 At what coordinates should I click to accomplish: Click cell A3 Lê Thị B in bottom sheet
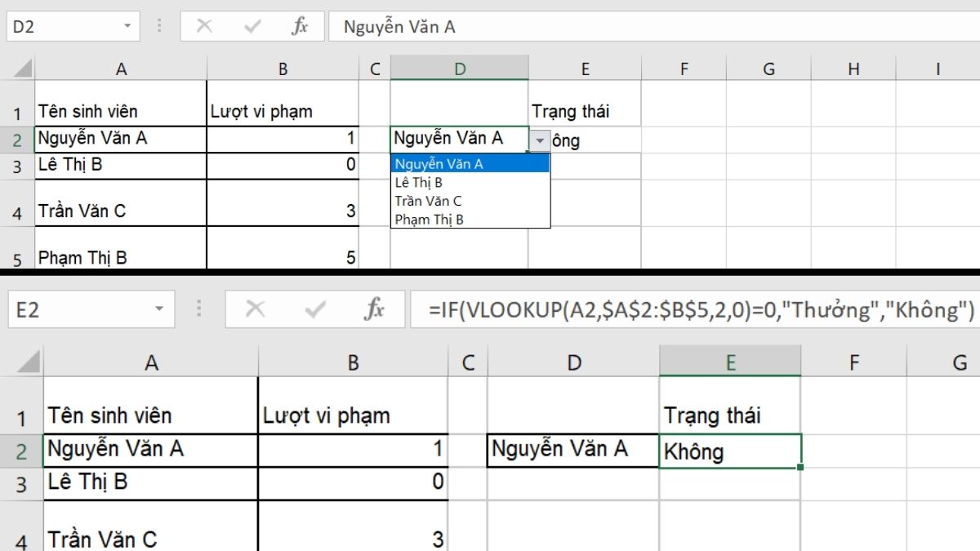coord(151,483)
